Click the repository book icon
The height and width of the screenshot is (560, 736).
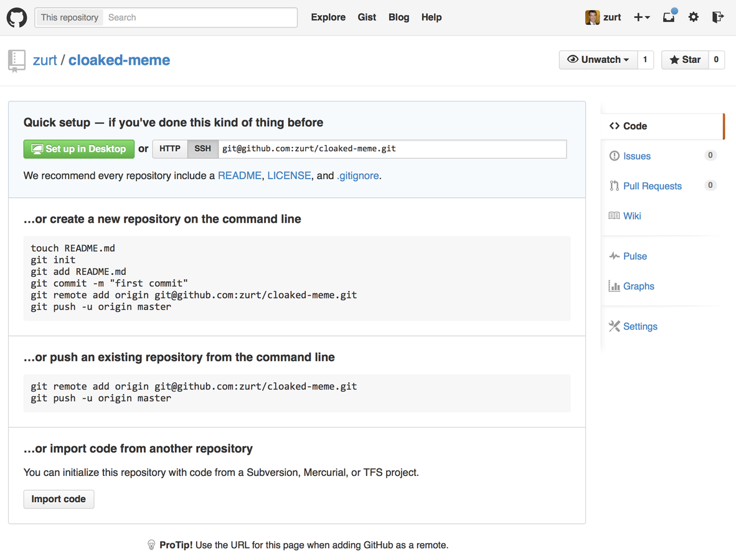click(x=16, y=61)
